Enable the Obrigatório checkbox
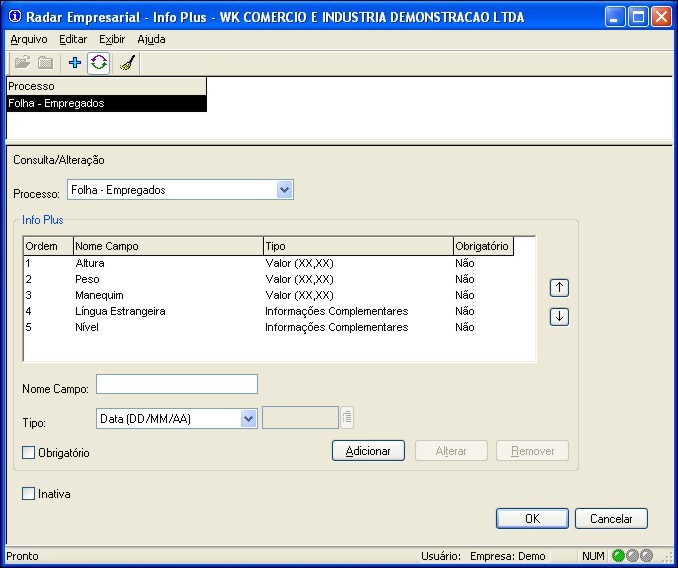Viewport: 678px width, 568px height. [29, 453]
